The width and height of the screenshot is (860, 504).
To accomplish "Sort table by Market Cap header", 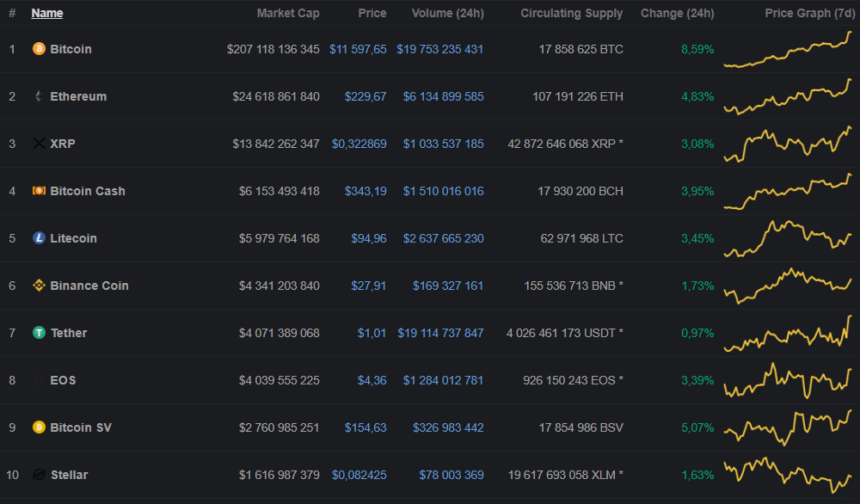I will coord(288,13).
